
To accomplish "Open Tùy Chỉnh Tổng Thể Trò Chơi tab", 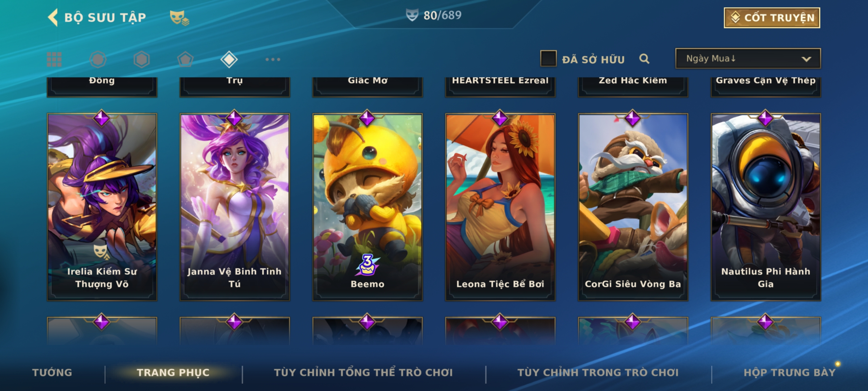I will click(363, 373).
